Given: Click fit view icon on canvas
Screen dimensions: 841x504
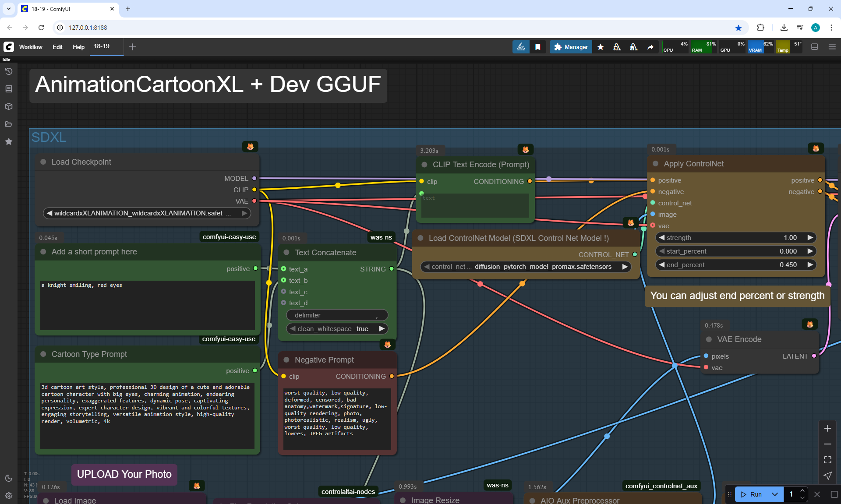Looking at the screenshot, I should [827, 460].
